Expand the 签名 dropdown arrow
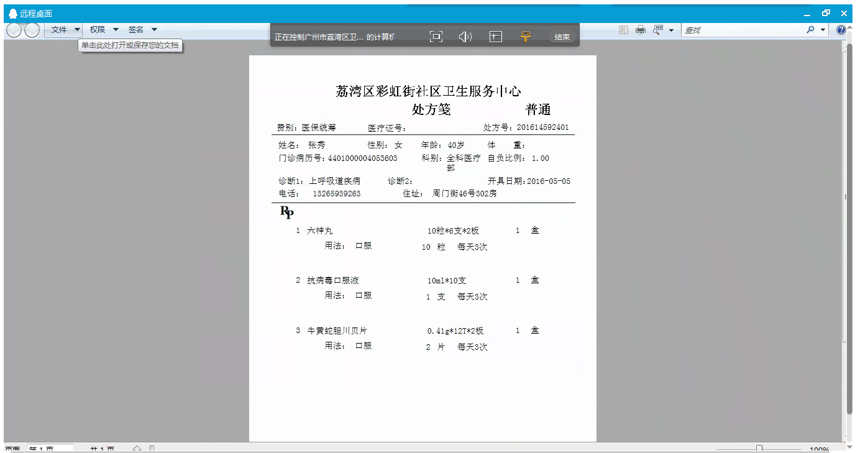 pyautogui.click(x=154, y=30)
